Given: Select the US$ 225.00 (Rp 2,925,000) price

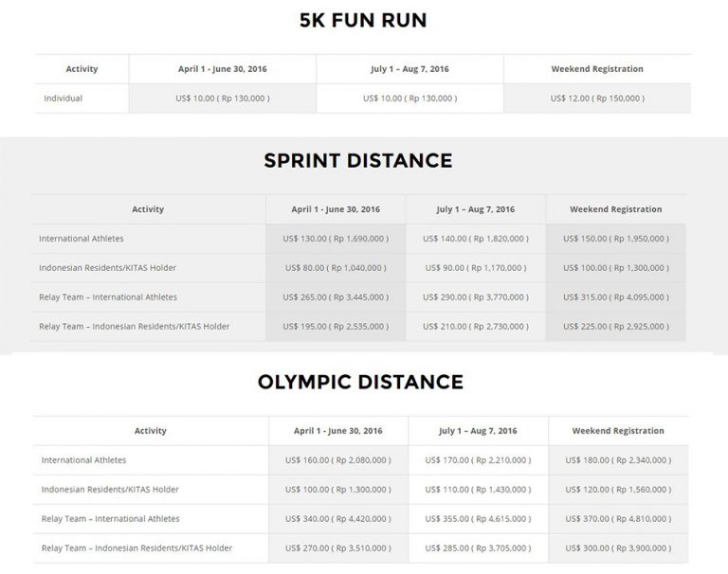Looking at the screenshot, I should 615,327.
